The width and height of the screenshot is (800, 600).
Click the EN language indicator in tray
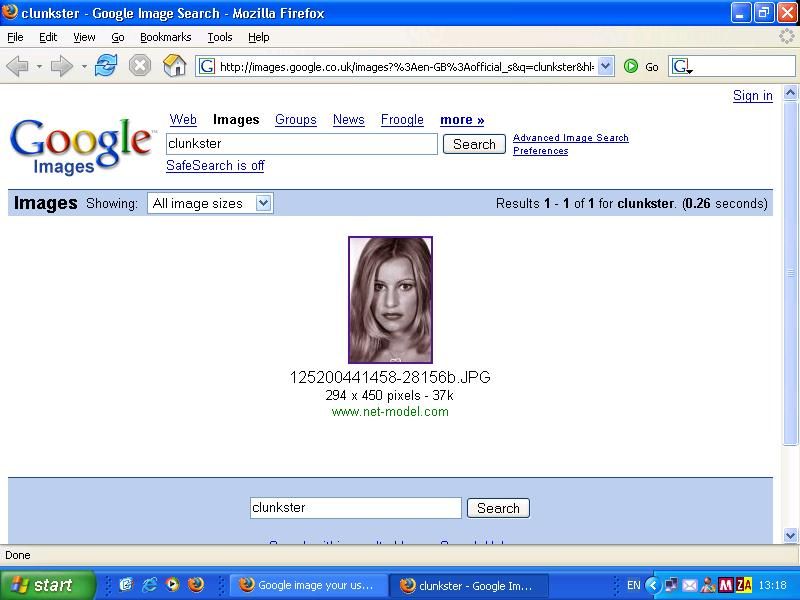click(x=633, y=585)
